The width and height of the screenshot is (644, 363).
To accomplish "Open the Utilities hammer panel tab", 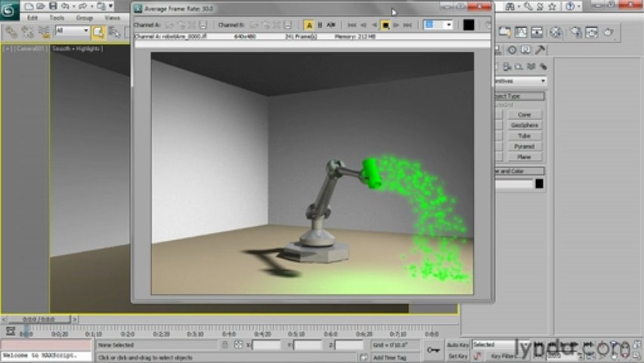I will 539,50.
